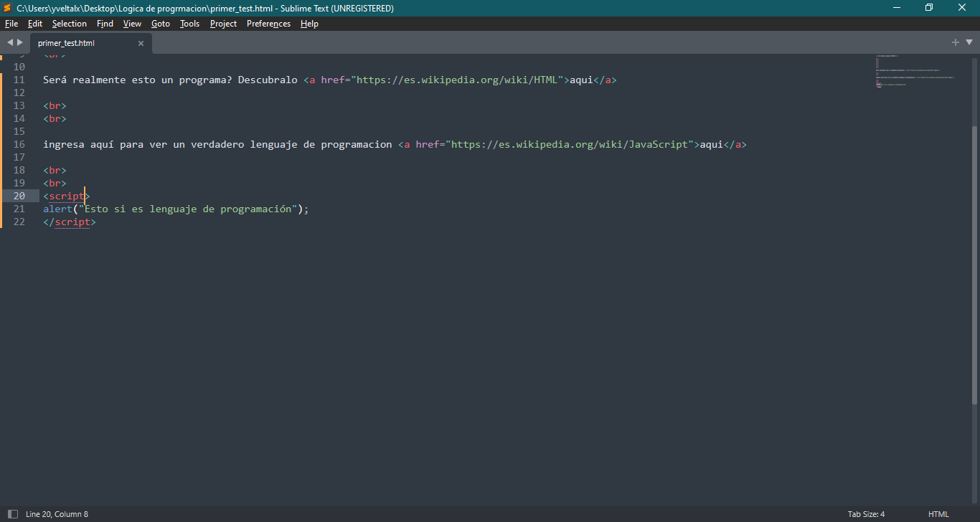This screenshot has width=980, height=522.
Task: Click the <br> tag on line 13
Action: [55, 105]
